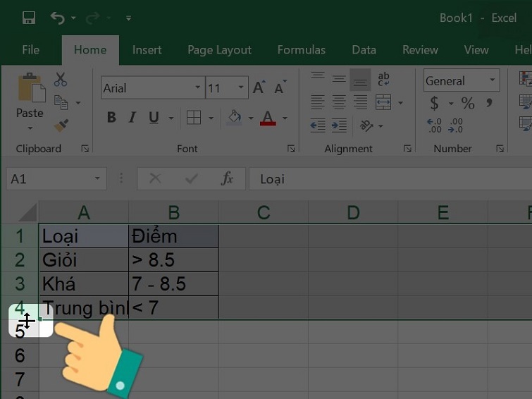Click Increase Indent icon
Image resolution: width=532 pixels, height=399 pixels.
pos(339,125)
